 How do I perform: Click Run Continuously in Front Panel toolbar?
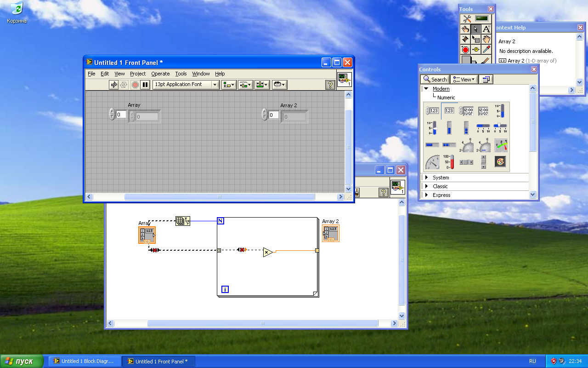[124, 85]
